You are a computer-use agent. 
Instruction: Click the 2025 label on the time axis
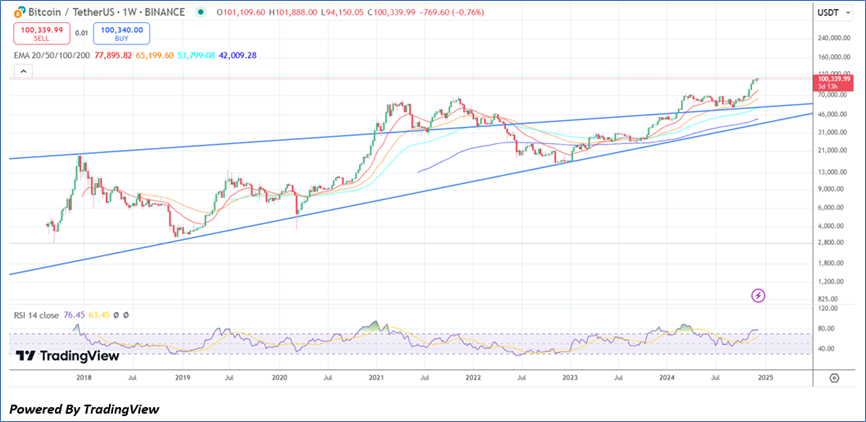tap(765, 378)
